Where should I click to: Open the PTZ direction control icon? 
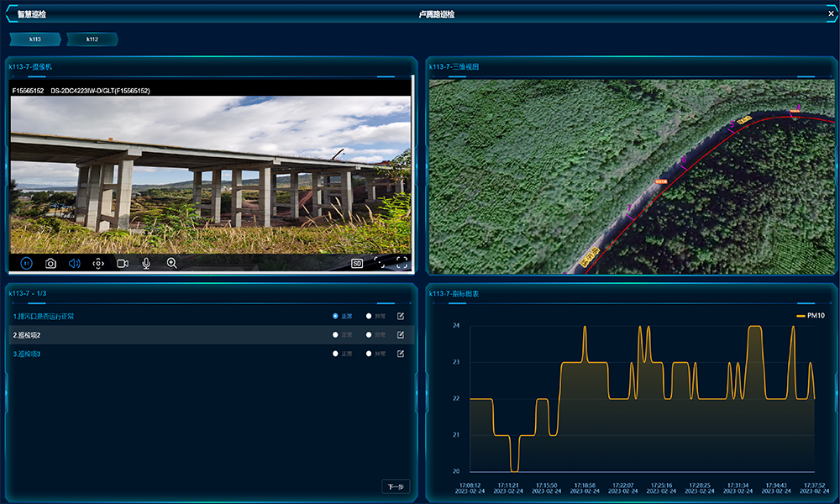coord(98,263)
